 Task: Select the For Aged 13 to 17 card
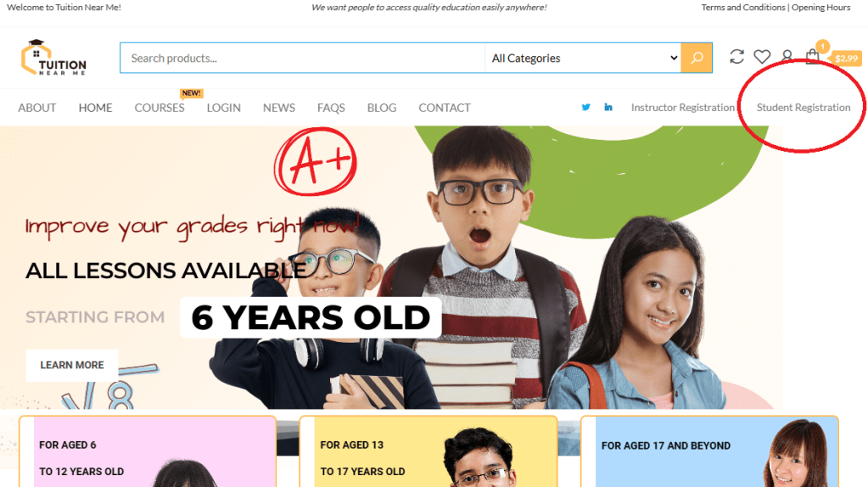click(428, 451)
